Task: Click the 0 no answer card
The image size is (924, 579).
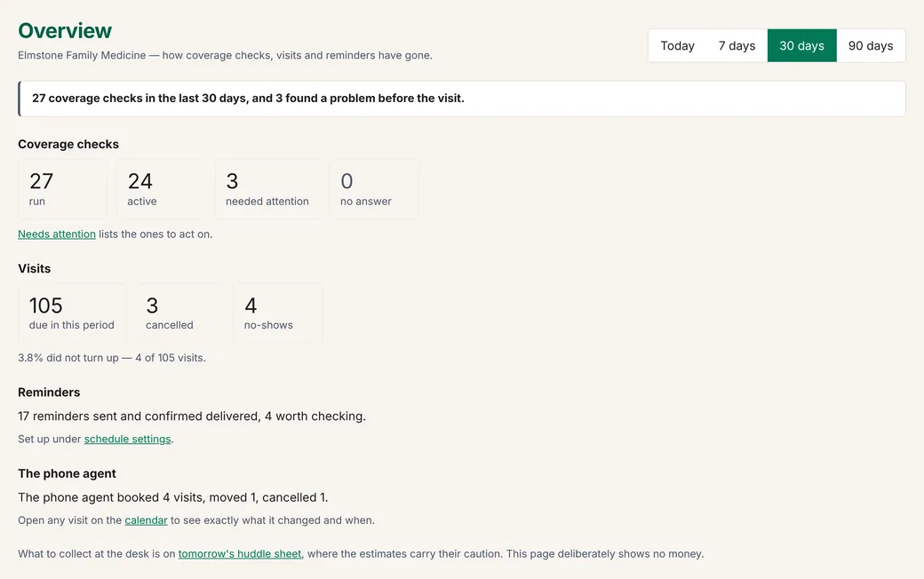Action: point(374,189)
